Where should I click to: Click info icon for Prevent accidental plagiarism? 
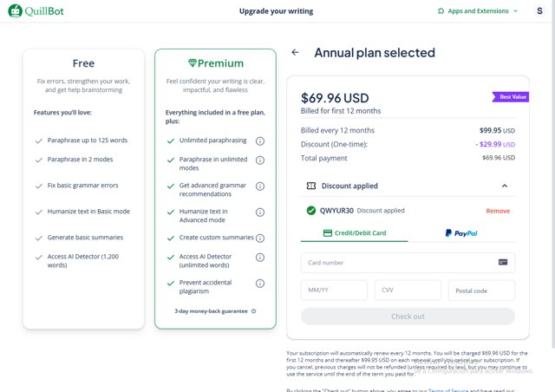tap(260, 283)
